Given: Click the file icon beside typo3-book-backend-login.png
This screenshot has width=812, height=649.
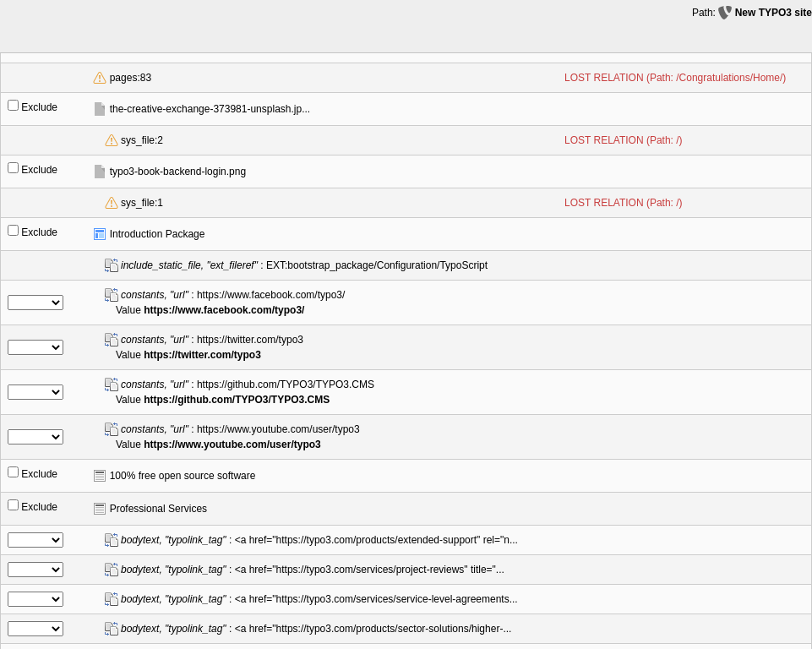Looking at the screenshot, I should 100,171.
